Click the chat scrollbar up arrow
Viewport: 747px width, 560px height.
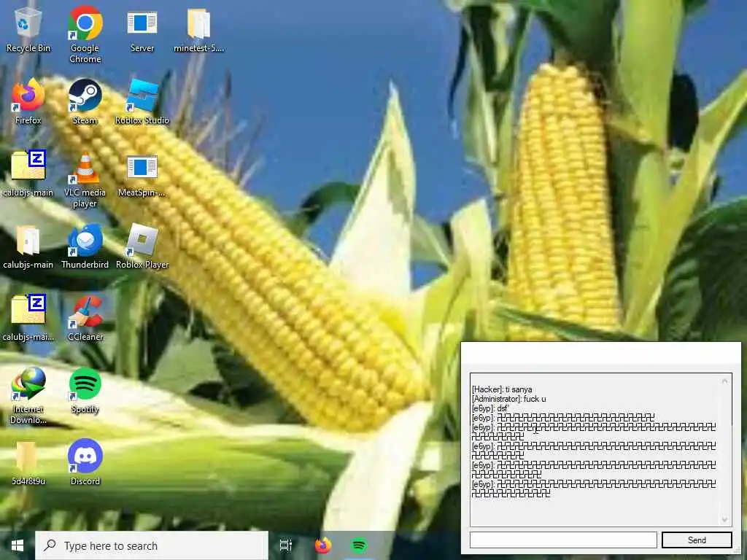[x=724, y=381]
